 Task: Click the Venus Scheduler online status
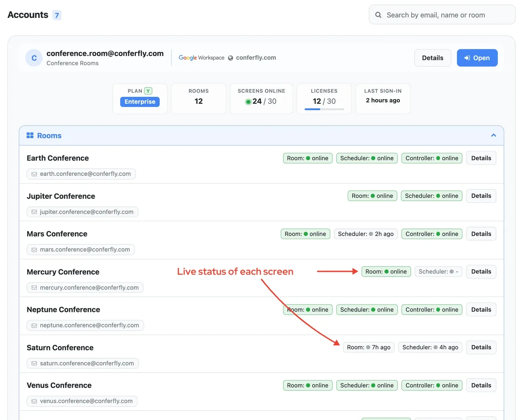[x=367, y=385]
